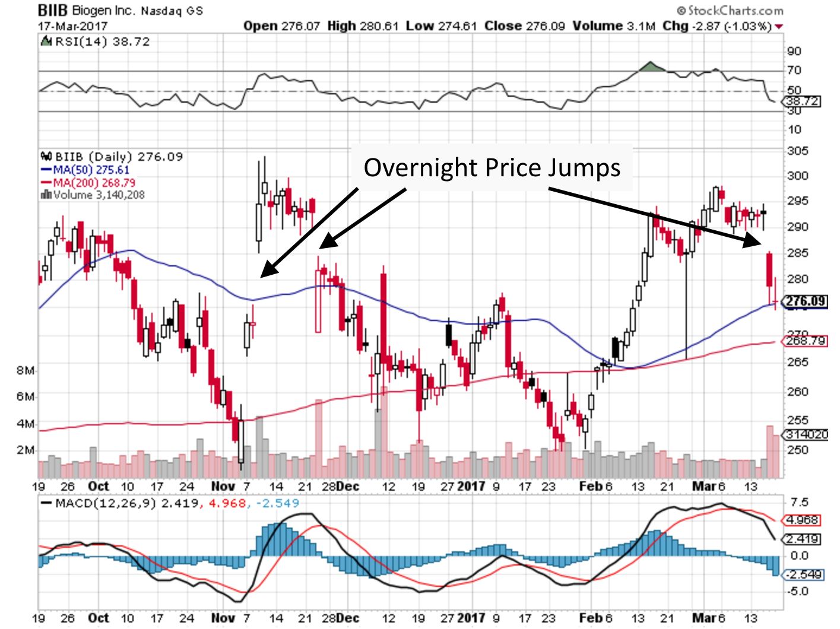Click 2017 on the MACD panel date axis
840x629 pixels.
tap(471, 618)
